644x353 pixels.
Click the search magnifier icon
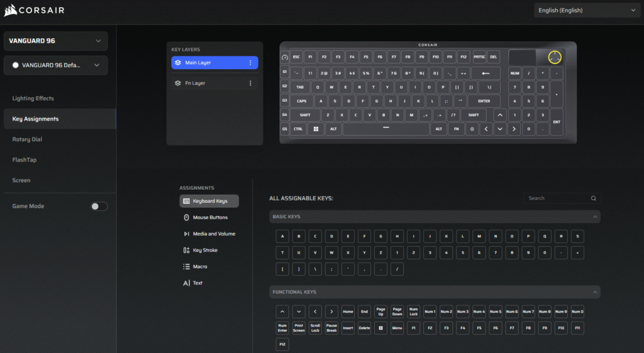(x=593, y=198)
